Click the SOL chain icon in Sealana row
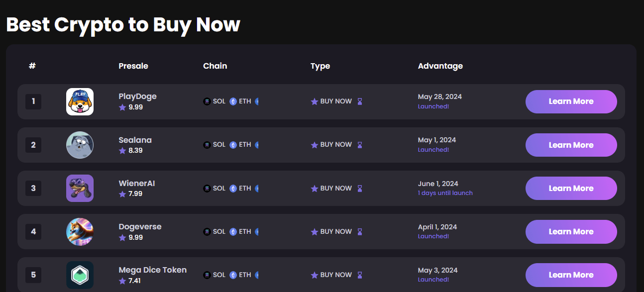This screenshot has width=644, height=292. coord(207,145)
